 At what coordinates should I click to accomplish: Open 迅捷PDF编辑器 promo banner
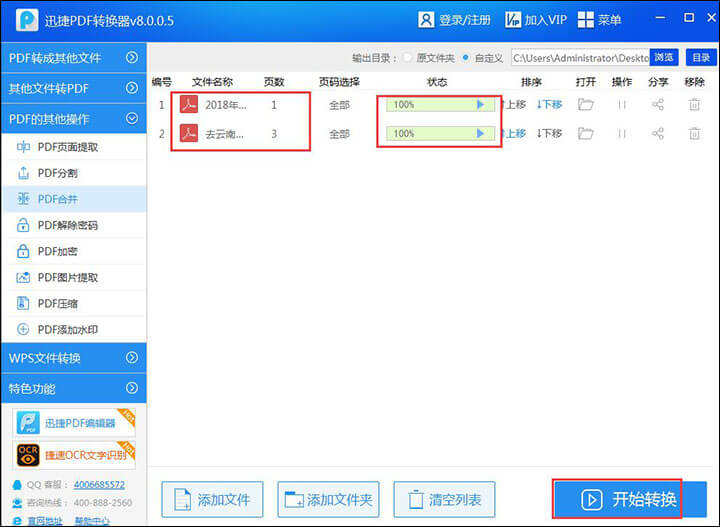pyautogui.click(x=74, y=423)
